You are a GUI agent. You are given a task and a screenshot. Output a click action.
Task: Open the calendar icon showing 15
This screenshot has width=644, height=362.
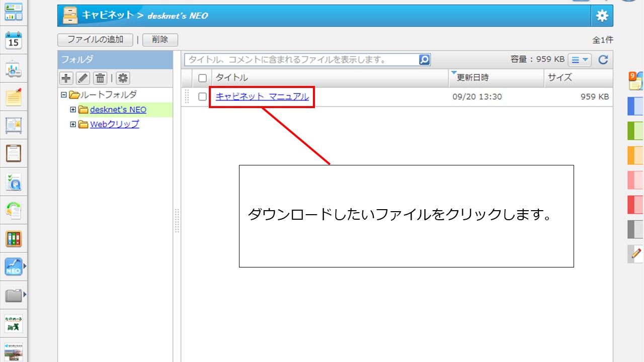tap(14, 41)
